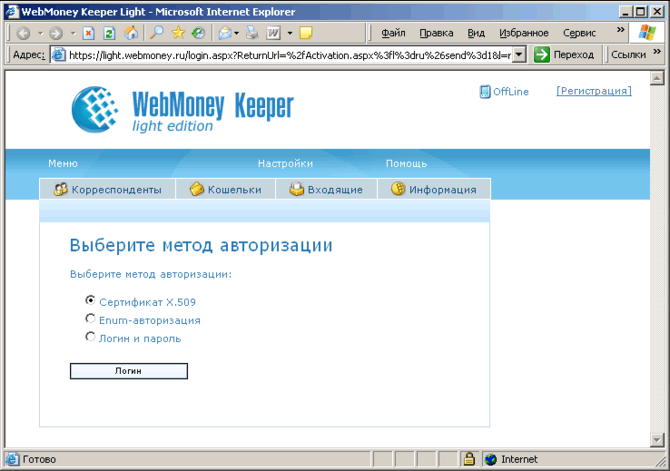Expand the Forward button history dropdown arrow
Screen dimensions: 670x471
[x=73, y=33]
